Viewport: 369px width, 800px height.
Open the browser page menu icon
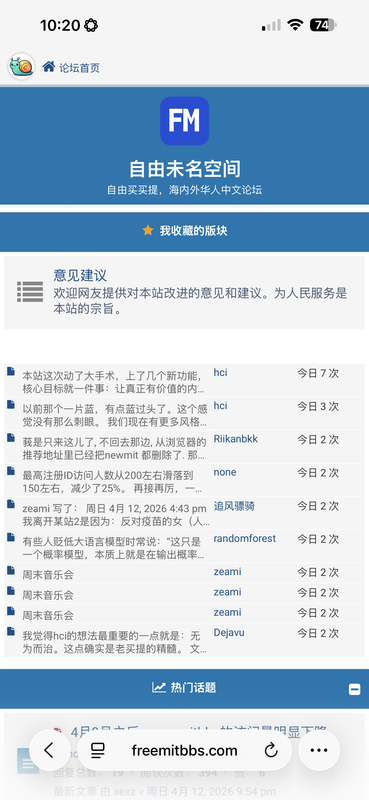click(x=97, y=750)
